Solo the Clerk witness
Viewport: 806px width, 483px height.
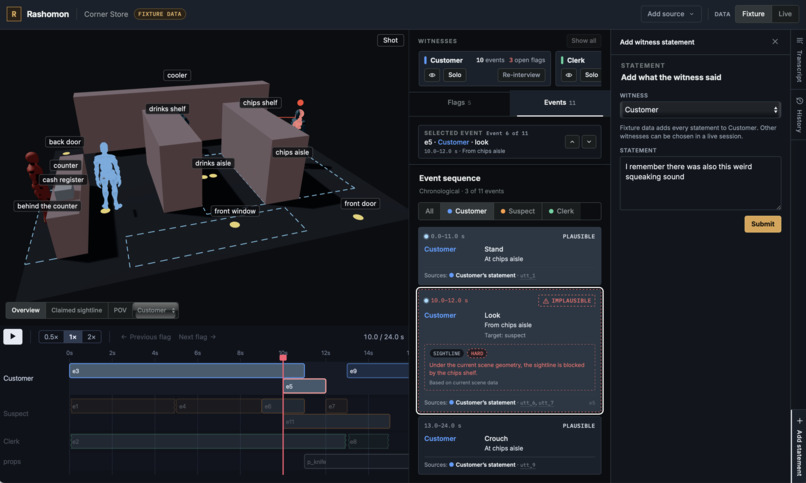pos(591,75)
